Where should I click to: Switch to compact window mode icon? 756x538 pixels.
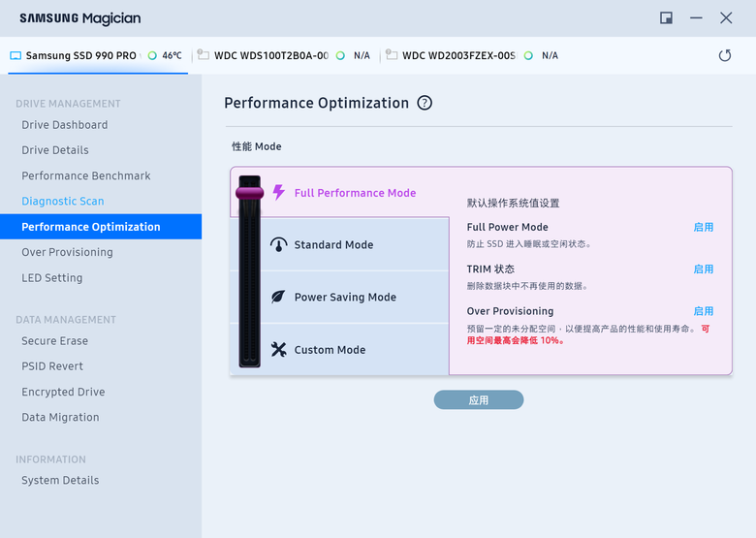point(666,18)
